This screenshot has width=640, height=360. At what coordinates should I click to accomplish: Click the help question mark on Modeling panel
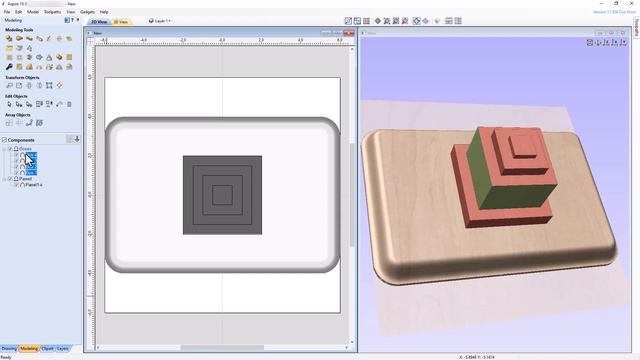tap(72, 20)
